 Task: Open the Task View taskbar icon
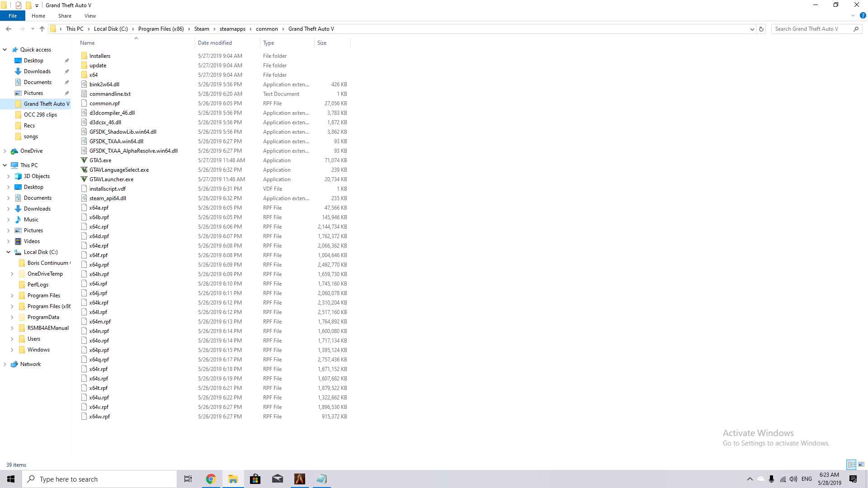tap(188, 479)
